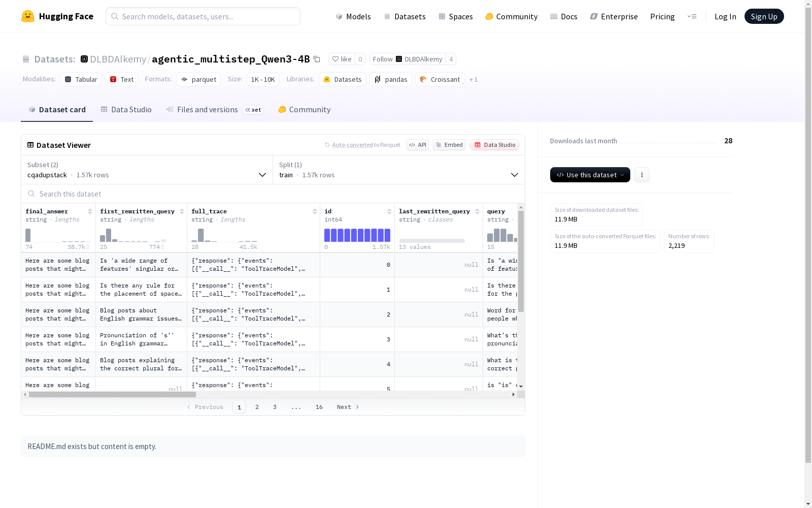Viewport: 812px width, 508px height.
Task: Go to page 2 of the dataset
Action: click(257, 407)
